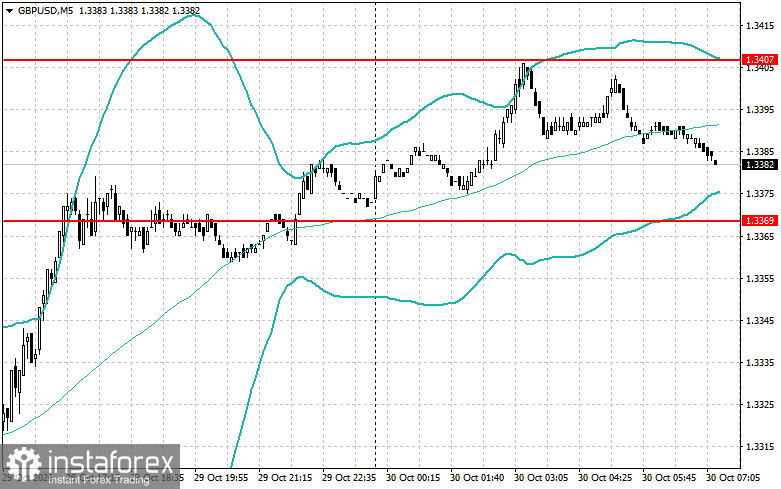Click the 29 Oct 19:55 time axis label
781x489 pixels.
point(221,478)
